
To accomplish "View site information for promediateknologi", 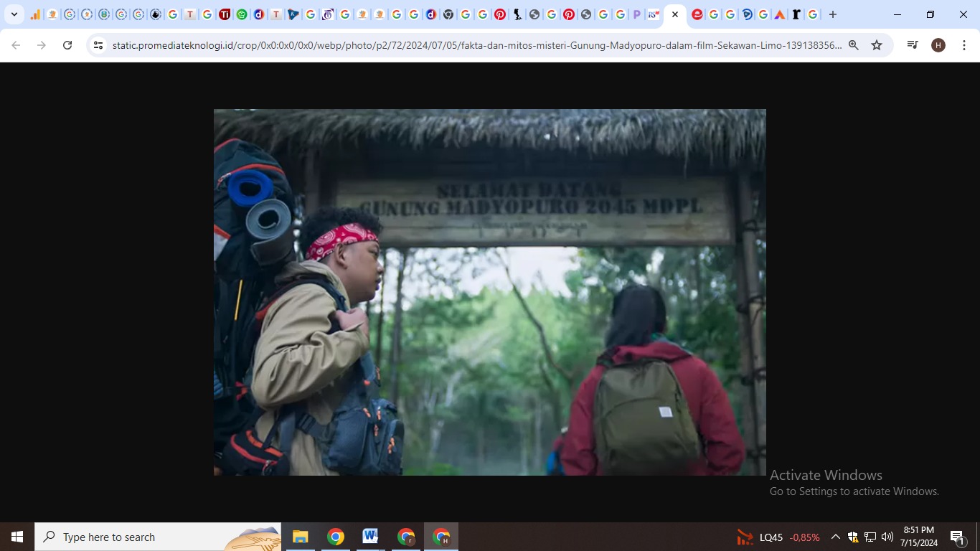I will pos(99,45).
